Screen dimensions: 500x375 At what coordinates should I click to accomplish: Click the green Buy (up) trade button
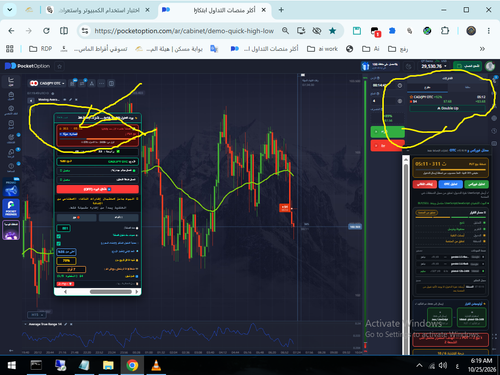(x=388, y=132)
